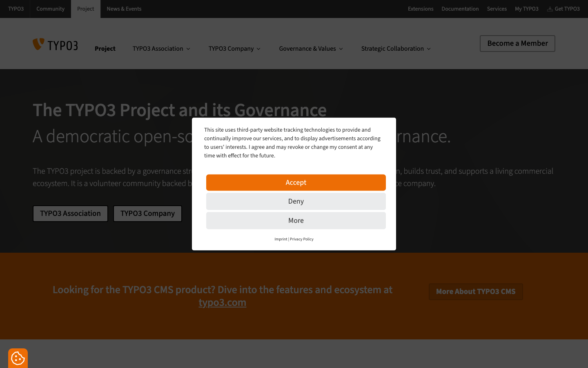Open the Documentation page
588x368 pixels.
(x=460, y=9)
